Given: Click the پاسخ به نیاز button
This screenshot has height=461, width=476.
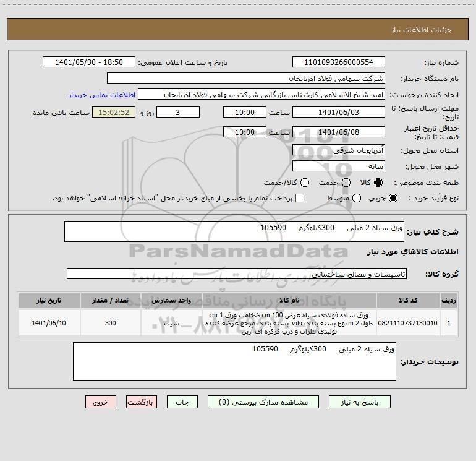Looking at the screenshot, I should coord(359,402).
